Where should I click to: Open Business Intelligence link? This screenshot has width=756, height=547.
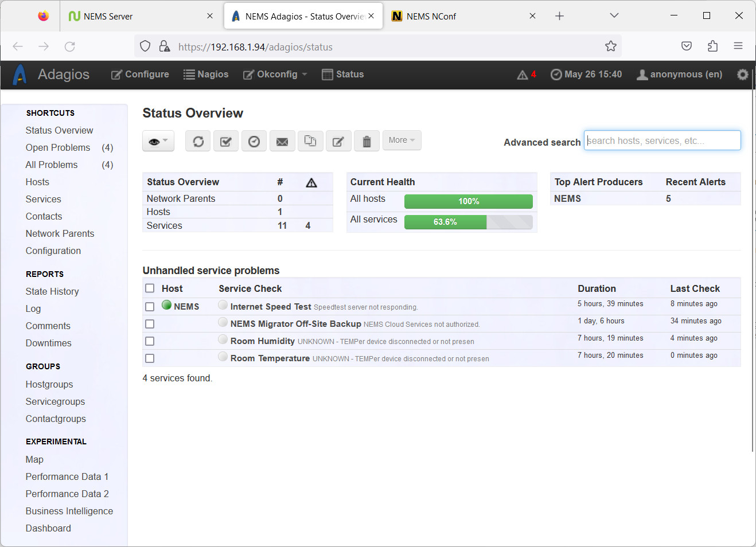[69, 511]
